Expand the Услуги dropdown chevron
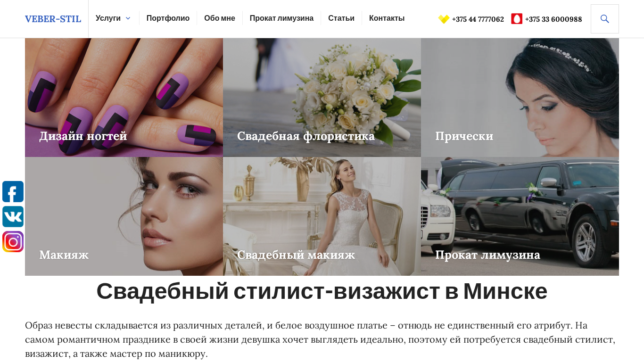 128,18
